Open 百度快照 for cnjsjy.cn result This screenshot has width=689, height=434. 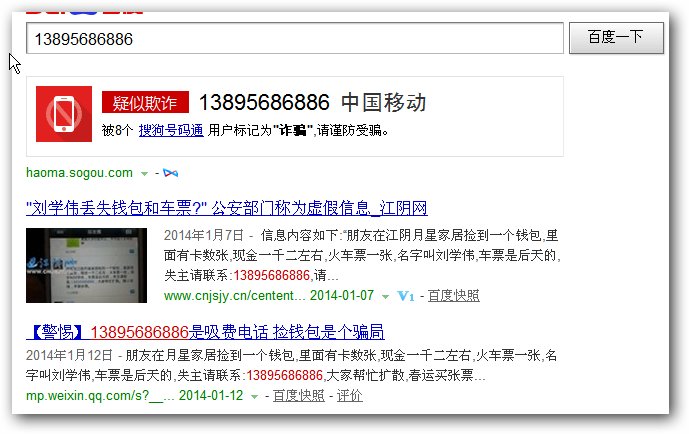pyautogui.click(x=453, y=296)
